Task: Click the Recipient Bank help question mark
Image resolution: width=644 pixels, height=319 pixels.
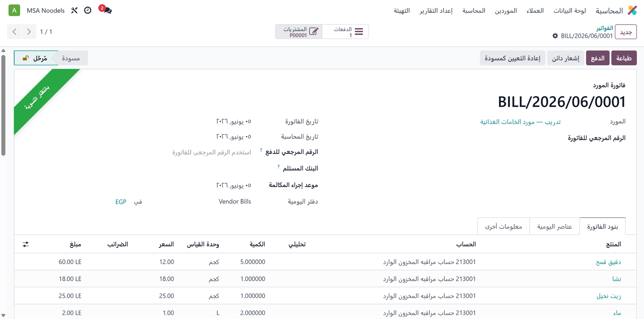Action: point(278,166)
